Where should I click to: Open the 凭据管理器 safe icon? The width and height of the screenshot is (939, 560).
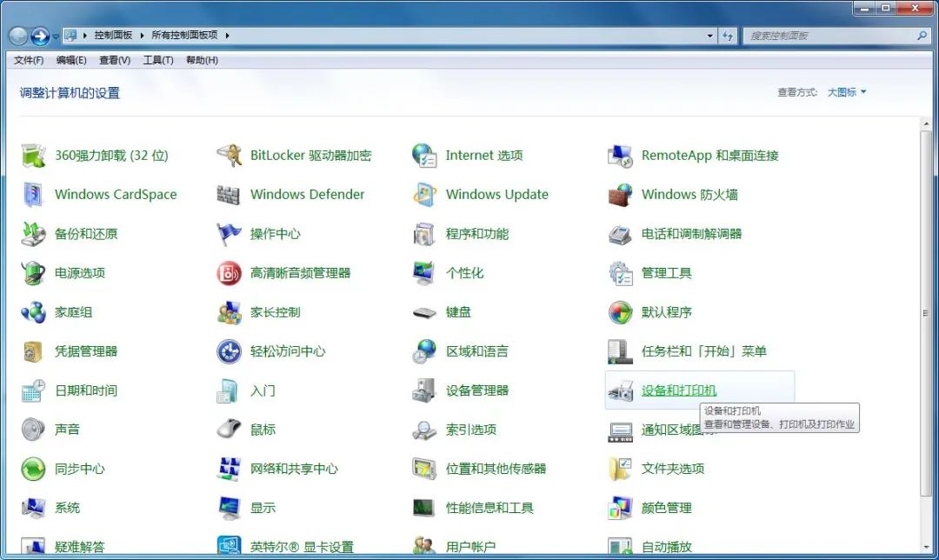[x=34, y=351]
